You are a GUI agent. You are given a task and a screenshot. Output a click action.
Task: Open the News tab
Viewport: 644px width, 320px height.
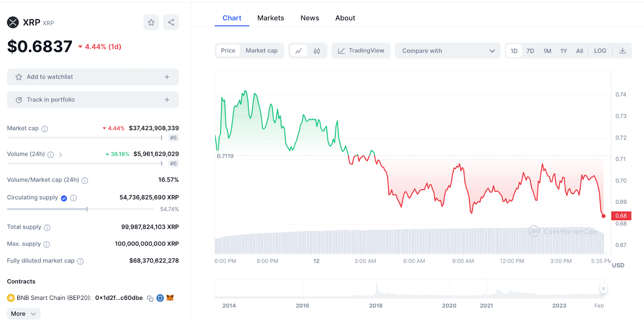click(x=310, y=18)
